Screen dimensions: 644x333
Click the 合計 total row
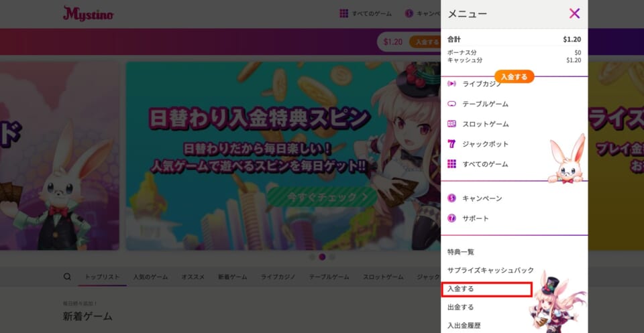(515, 40)
